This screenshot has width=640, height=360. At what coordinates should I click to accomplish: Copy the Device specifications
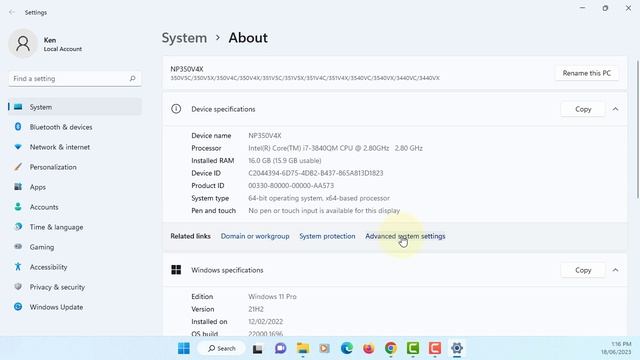pos(583,109)
